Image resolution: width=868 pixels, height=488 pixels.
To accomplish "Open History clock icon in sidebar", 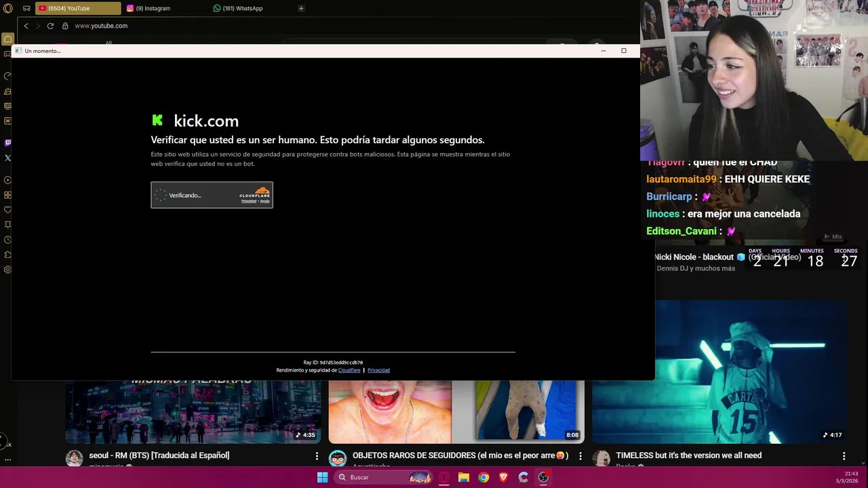I will [x=7, y=240].
